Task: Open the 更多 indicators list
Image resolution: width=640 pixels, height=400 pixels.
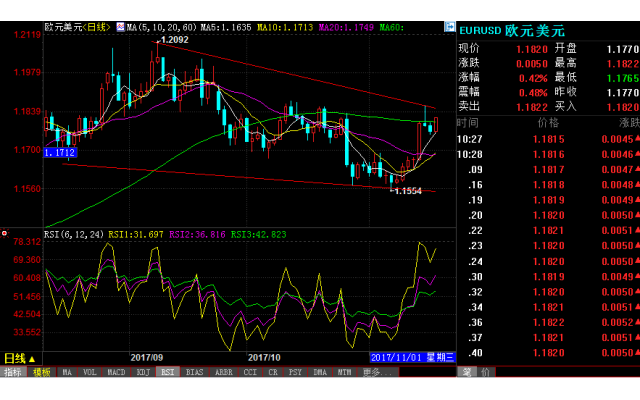Action: pyautogui.click(x=373, y=372)
